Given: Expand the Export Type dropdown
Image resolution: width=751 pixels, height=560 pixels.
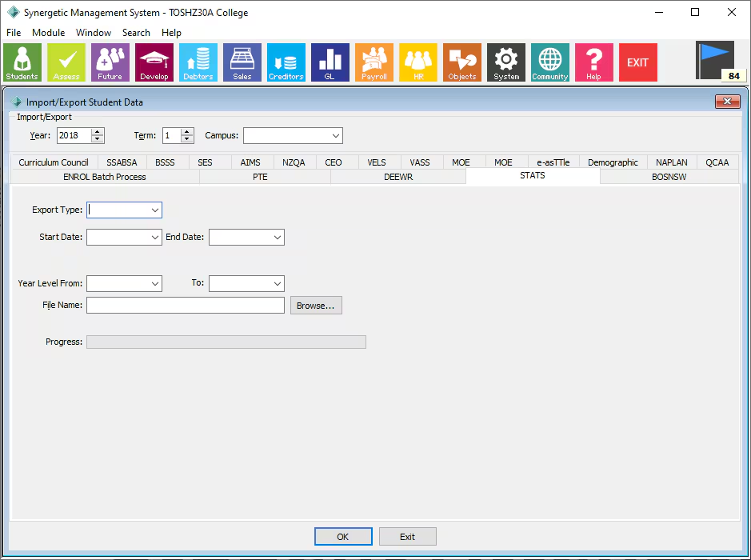Looking at the screenshot, I should click(154, 210).
